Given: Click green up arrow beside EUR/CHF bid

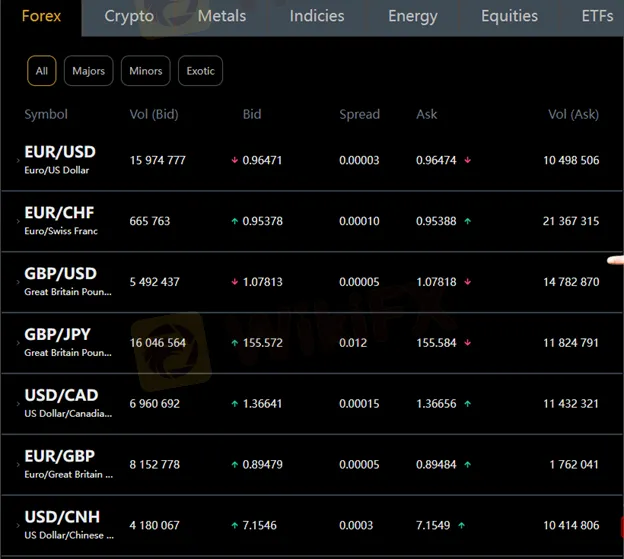Looking at the screenshot, I should [x=235, y=221].
